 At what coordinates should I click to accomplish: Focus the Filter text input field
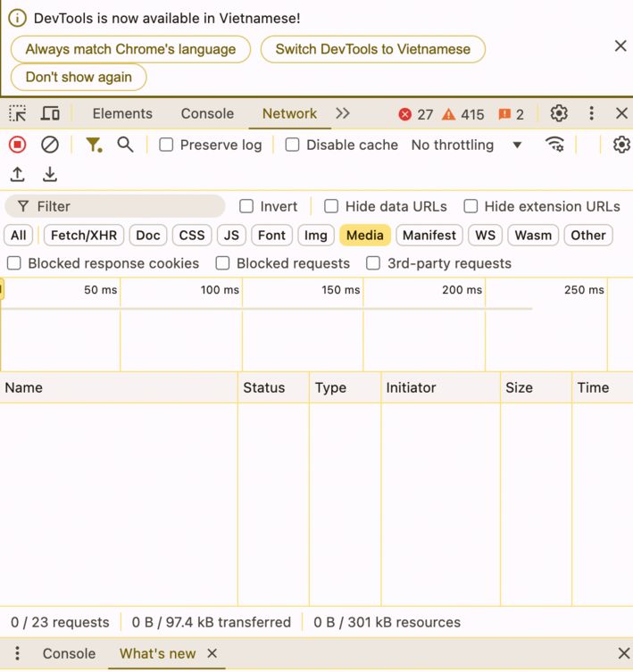115,206
